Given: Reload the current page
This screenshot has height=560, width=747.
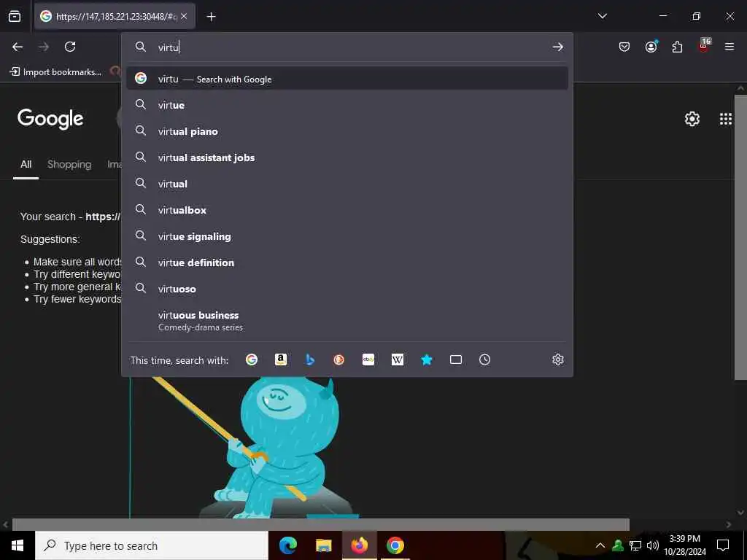Looking at the screenshot, I should pyautogui.click(x=70, y=47).
